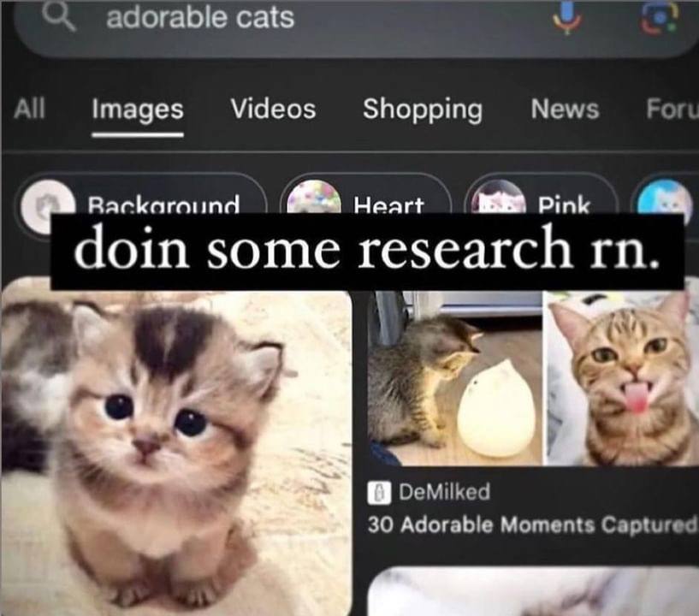The height and width of the screenshot is (616, 699).
Task: Switch to the All tab
Action: click(29, 109)
